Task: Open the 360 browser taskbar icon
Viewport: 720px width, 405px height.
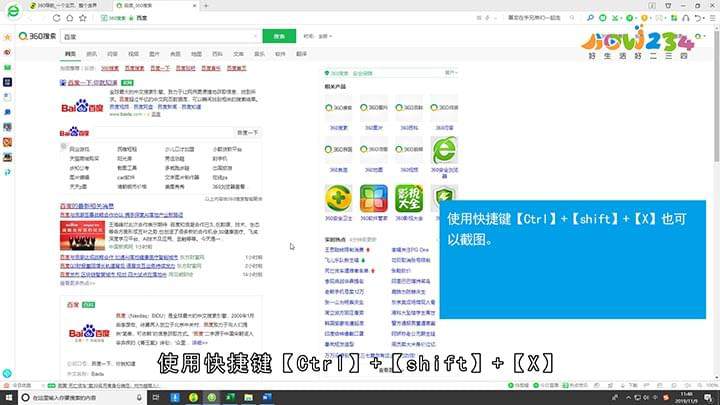Action: point(212,397)
